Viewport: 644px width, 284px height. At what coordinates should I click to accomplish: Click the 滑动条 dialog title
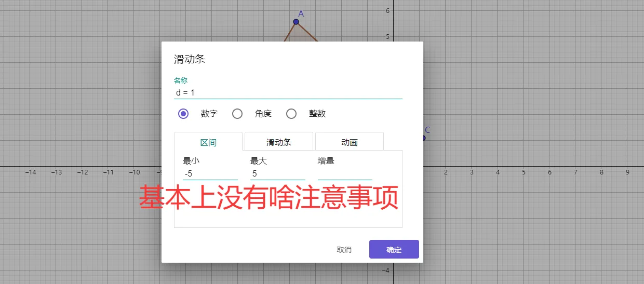click(190, 59)
